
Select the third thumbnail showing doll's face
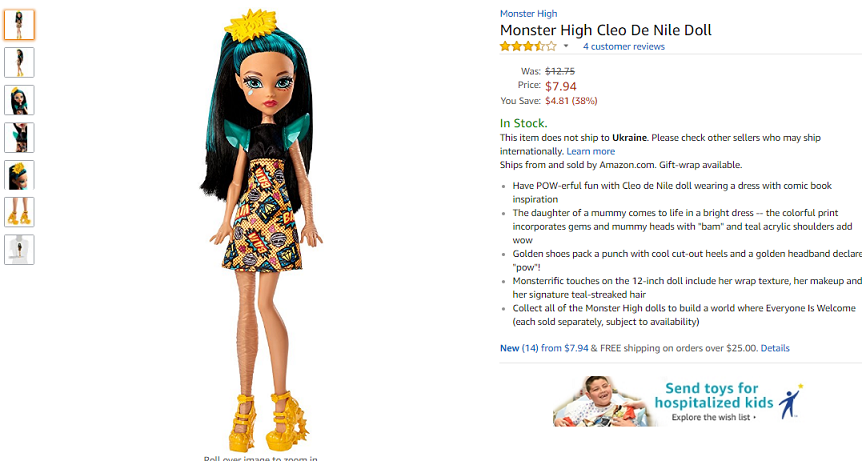[x=19, y=100]
